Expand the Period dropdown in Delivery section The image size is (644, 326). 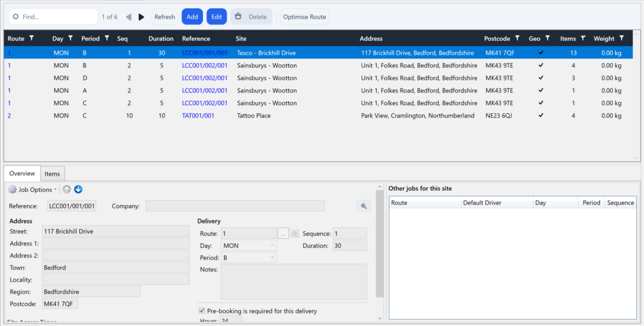(x=249, y=257)
